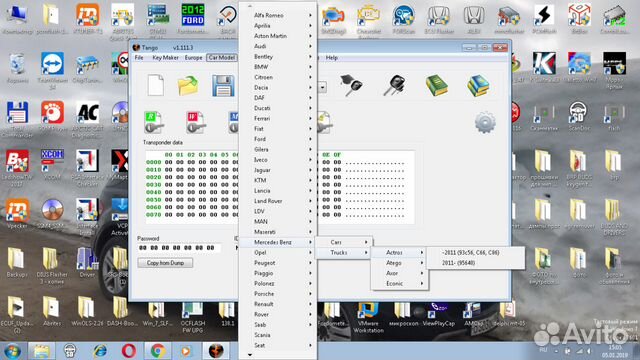Open Opera from the taskbar
This screenshot has height=360, width=640.
pos(129,351)
